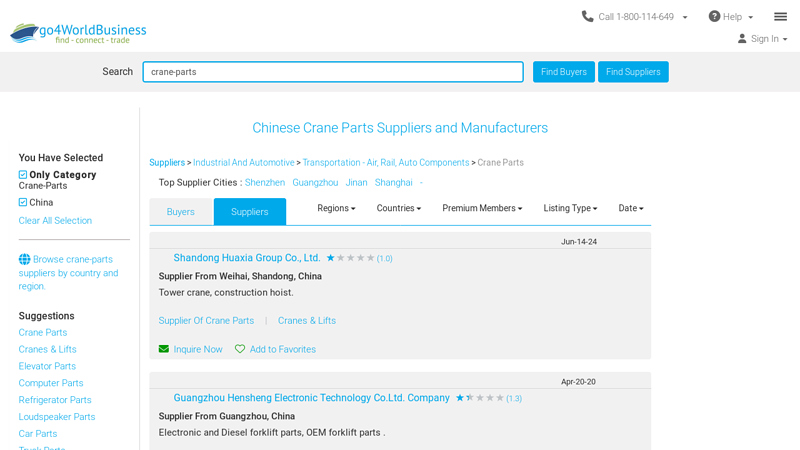Click the Suppliers breadcrumb link
This screenshot has height=450, width=800.
[x=167, y=162]
